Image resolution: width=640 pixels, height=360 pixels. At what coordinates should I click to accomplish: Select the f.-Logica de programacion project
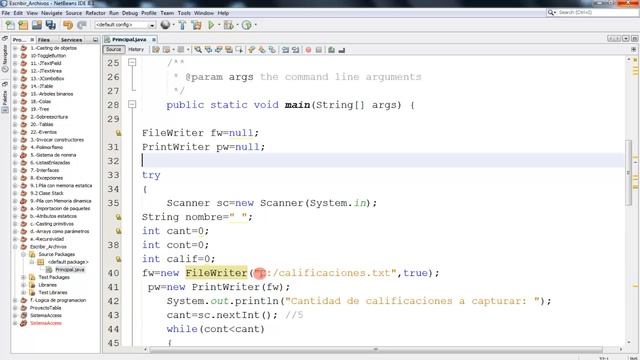pyautogui.click(x=58, y=300)
